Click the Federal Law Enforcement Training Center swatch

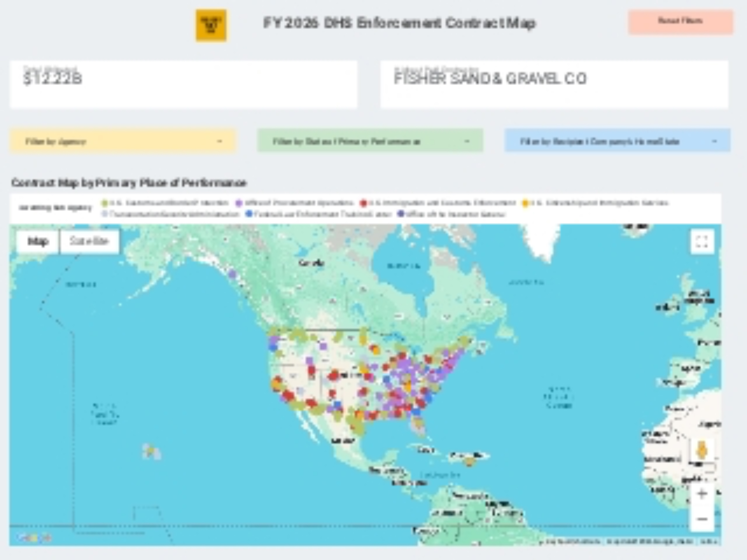(x=249, y=214)
